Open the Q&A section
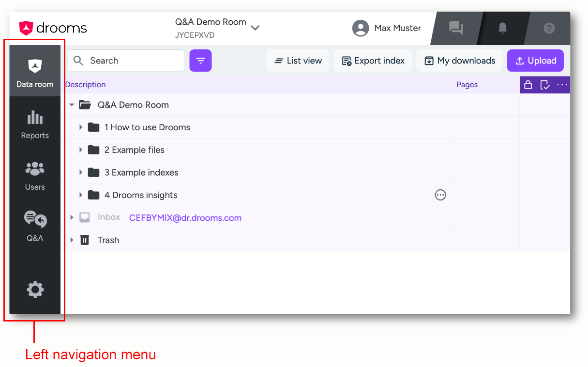The width and height of the screenshot is (588, 367). 35,226
